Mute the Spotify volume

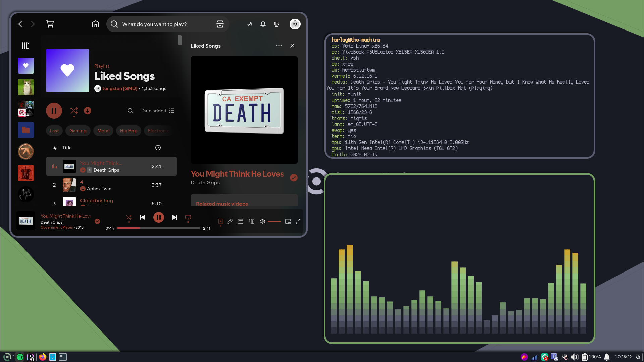point(262,221)
